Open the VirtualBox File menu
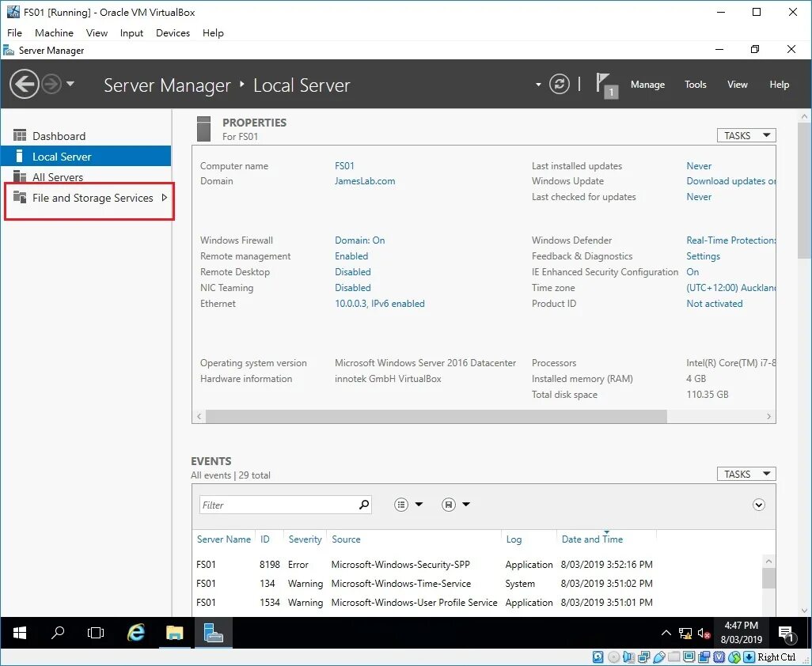Screen dimensions: 812x666 (14, 33)
